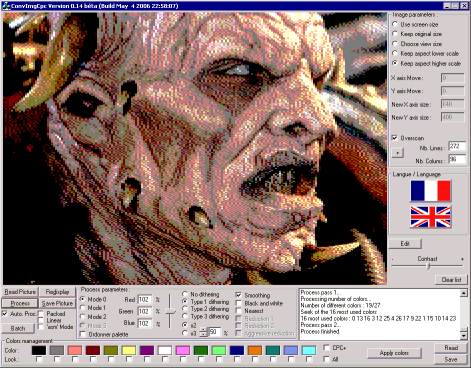The image size is (471, 368).
Task: Select the Mode 1 radio button
Action: tap(83, 308)
